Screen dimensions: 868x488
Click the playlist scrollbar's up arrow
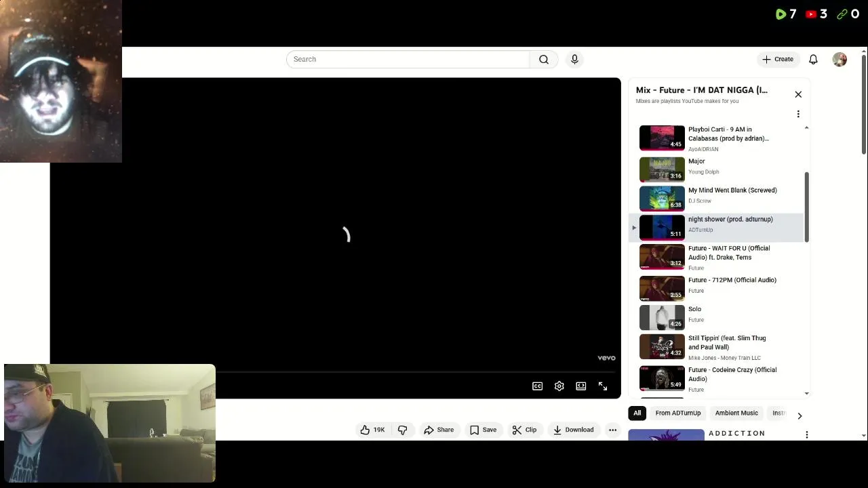click(806, 127)
